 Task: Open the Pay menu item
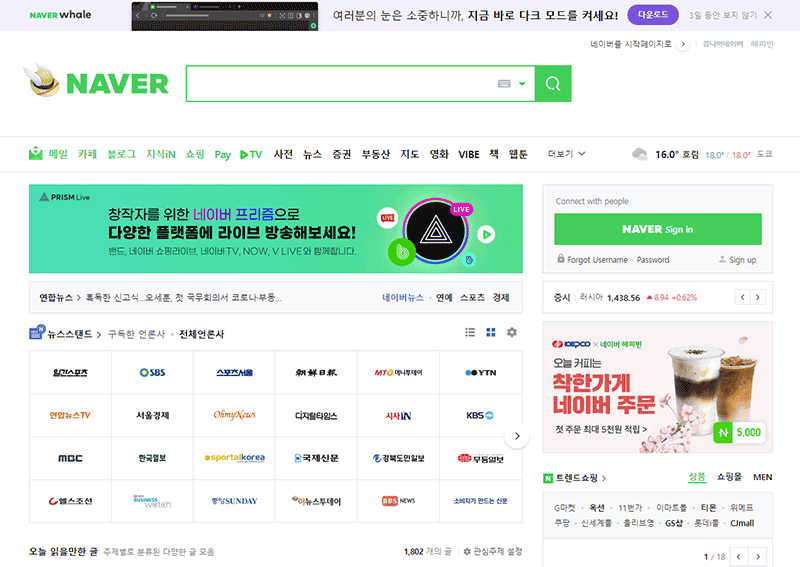222,154
